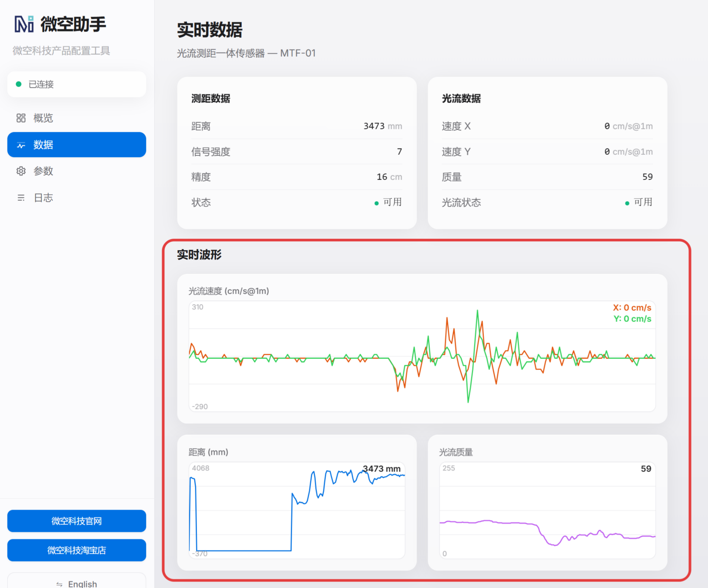Click the 已连接 status box

(77, 84)
